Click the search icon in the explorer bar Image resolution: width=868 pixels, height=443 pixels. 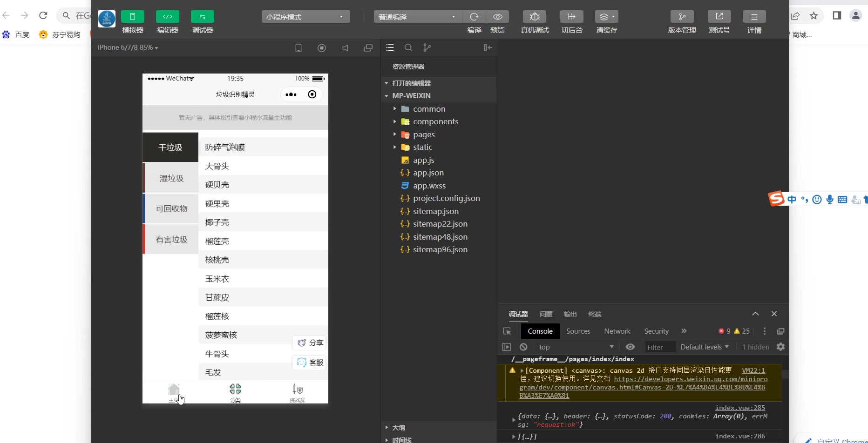point(408,47)
